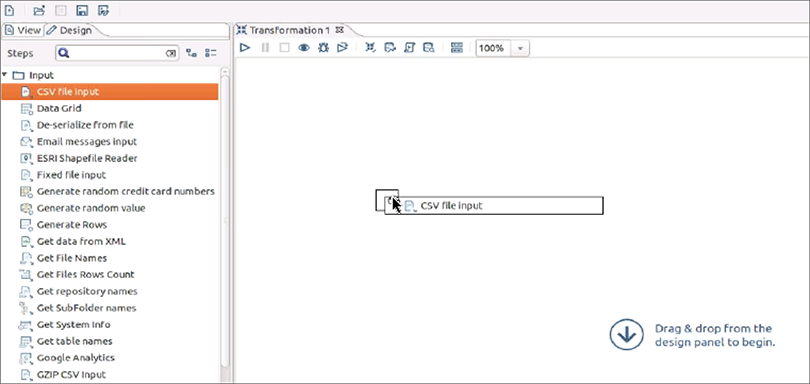Select the CSV file input step
Image resolution: width=810 pixels, height=384 pixels.
(110, 92)
